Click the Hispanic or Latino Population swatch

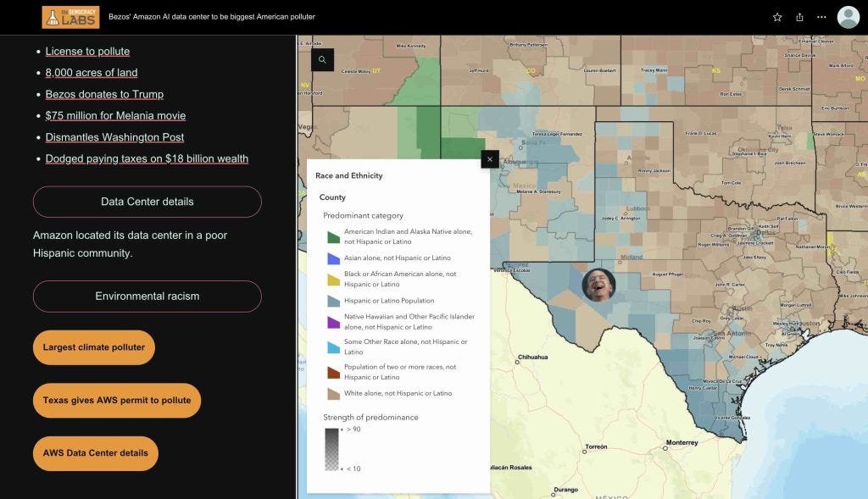pyautogui.click(x=333, y=301)
